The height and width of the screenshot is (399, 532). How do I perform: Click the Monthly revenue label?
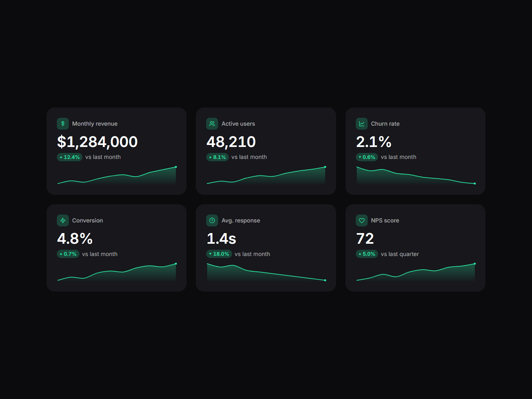point(95,124)
